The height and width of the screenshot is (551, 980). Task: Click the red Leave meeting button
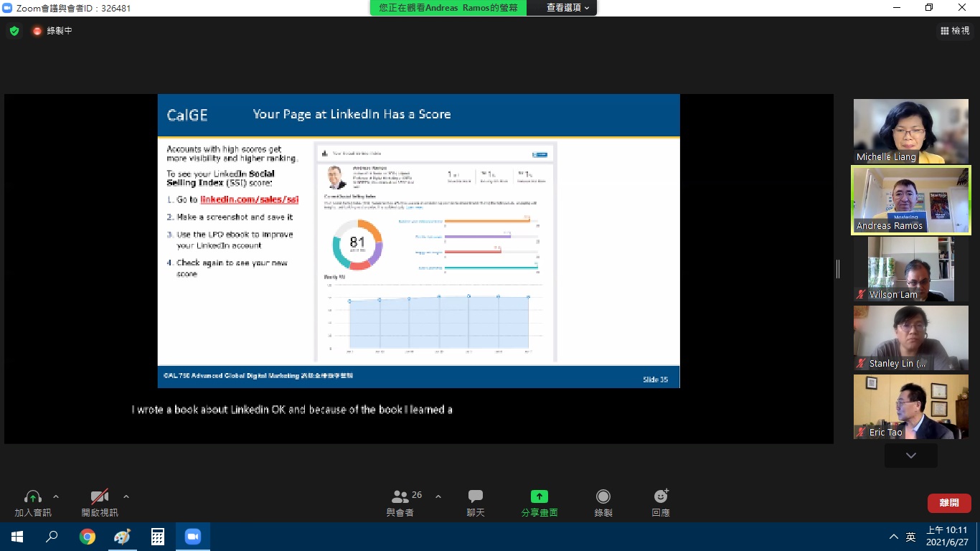point(948,503)
